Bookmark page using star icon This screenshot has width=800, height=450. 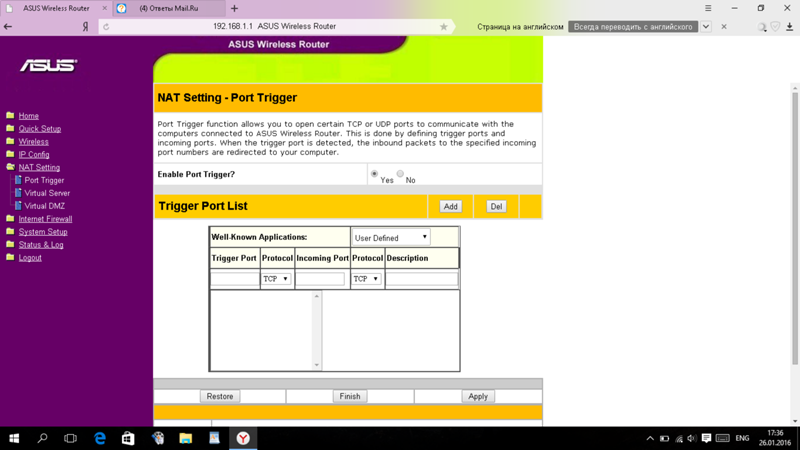point(443,27)
